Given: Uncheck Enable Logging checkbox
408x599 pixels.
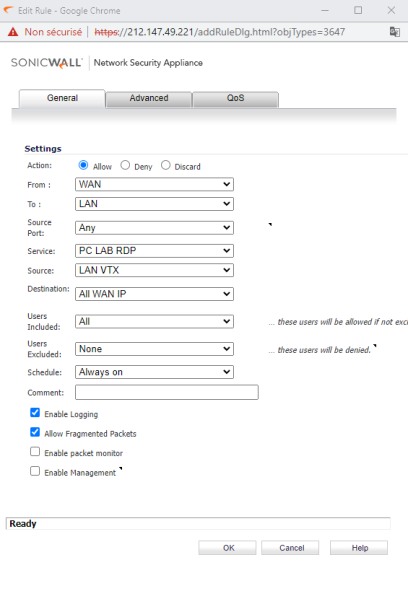Looking at the screenshot, I should [x=35, y=413].
